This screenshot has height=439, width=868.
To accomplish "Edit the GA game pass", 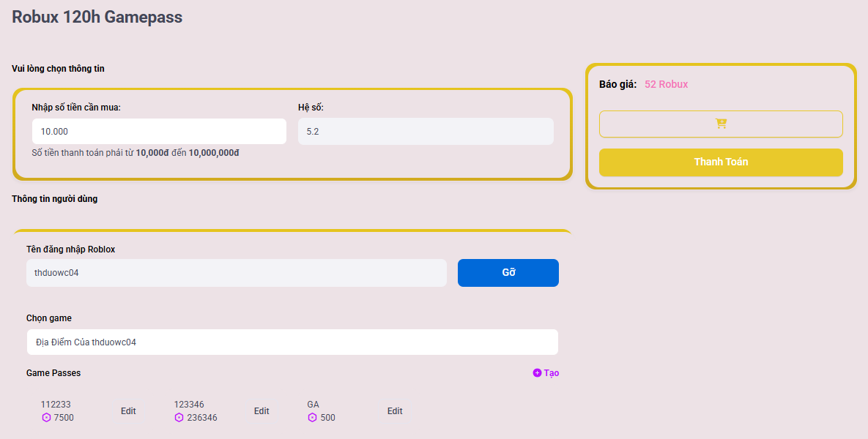I will pyautogui.click(x=395, y=410).
